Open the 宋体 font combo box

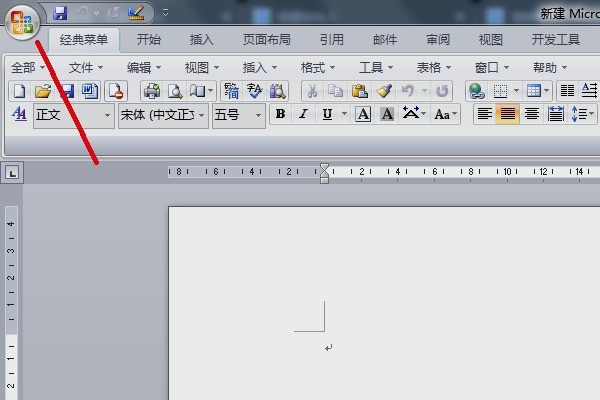163,115
